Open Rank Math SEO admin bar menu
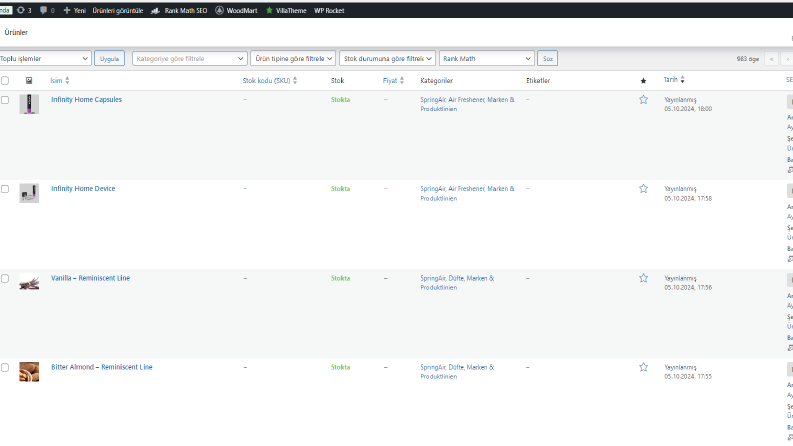 (x=179, y=10)
